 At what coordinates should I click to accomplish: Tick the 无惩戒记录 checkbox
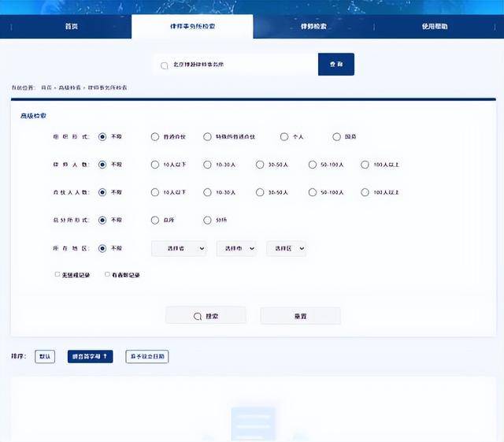coord(57,275)
